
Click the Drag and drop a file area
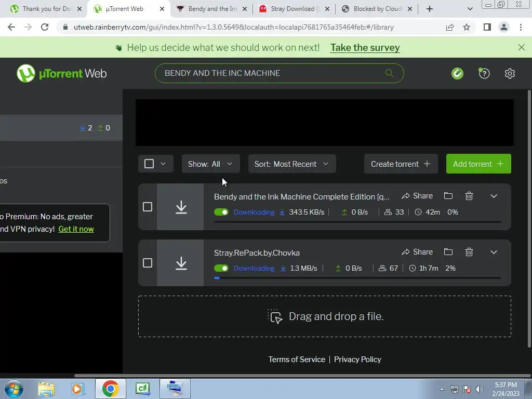pos(324,316)
